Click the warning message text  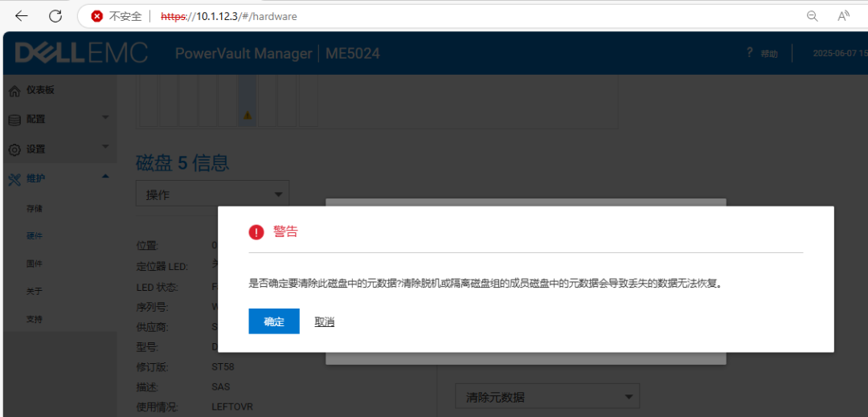pos(485,283)
